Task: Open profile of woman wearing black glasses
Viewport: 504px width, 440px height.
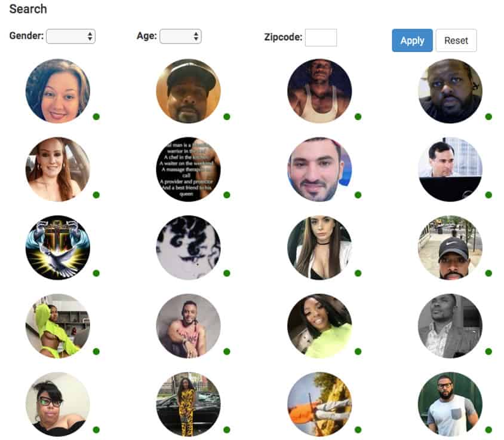Action: [x=58, y=404]
